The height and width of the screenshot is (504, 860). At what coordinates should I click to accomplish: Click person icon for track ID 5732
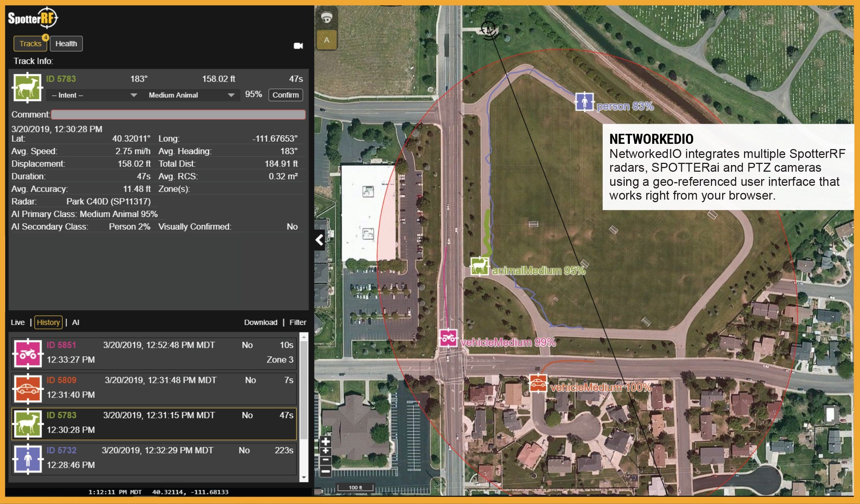27,459
